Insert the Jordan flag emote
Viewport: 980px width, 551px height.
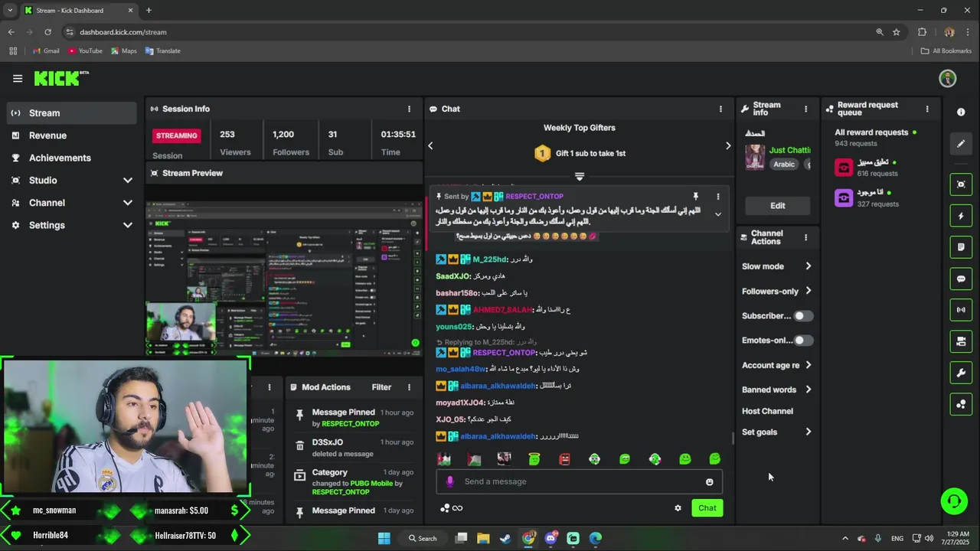point(444,459)
